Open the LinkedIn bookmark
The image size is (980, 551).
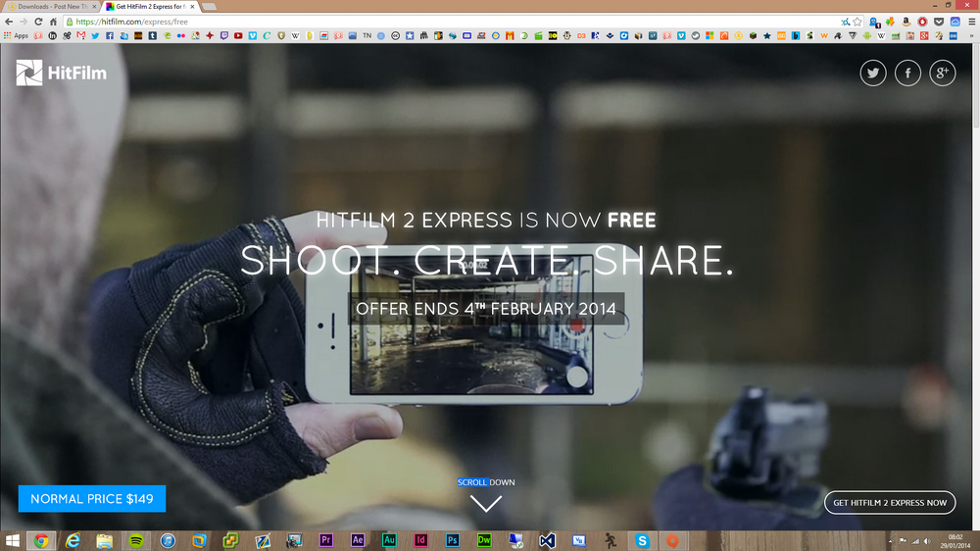(53, 35)
